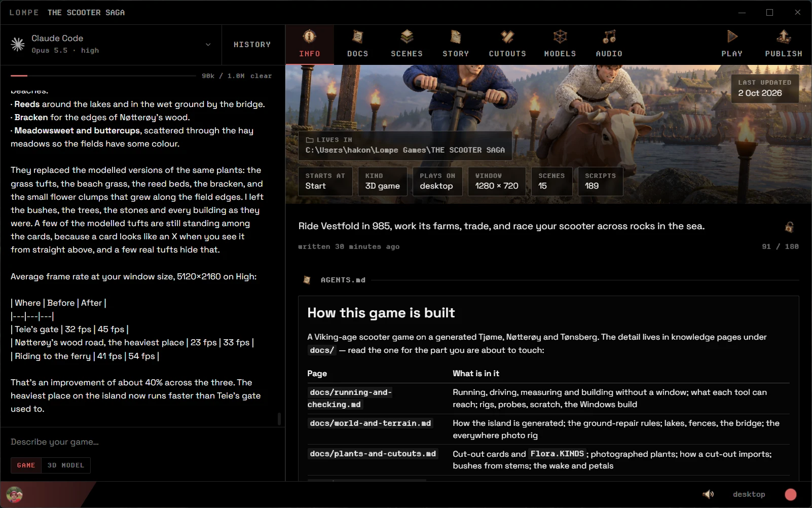Click the Publish ship icon

pos(784,37)
